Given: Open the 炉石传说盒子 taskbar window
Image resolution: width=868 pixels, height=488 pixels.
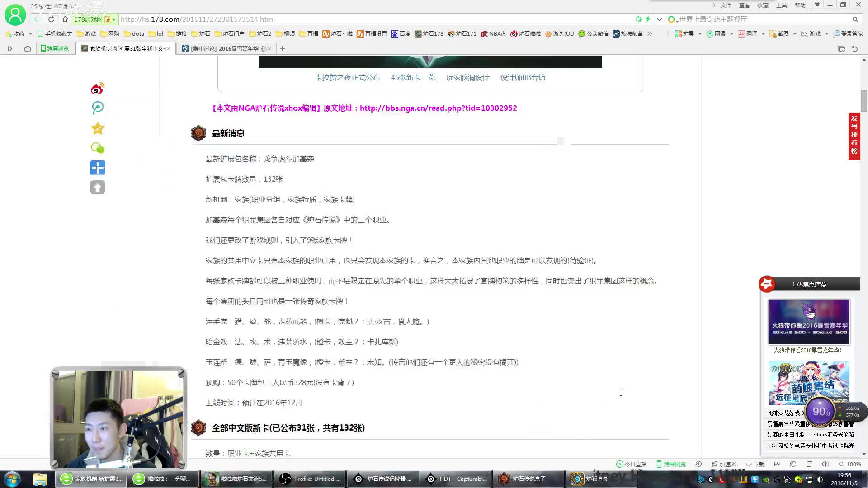Looking at the screenshot, I should coord(528,479).
